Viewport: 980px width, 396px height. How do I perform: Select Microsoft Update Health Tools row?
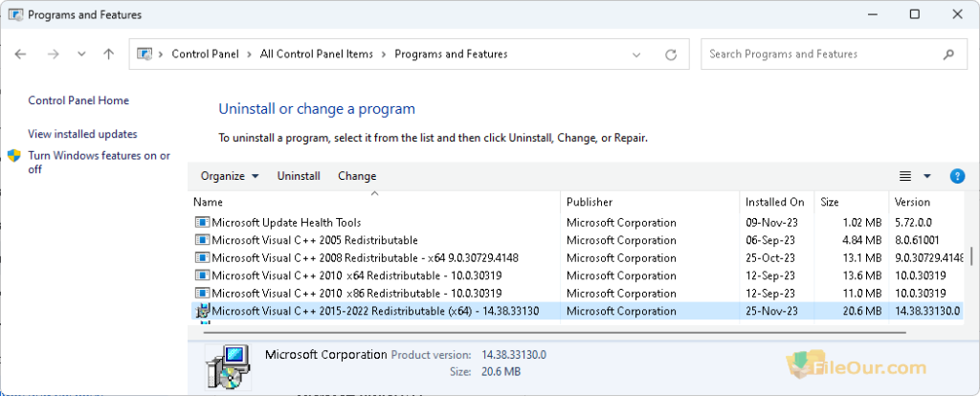click(x=578, y=222)
